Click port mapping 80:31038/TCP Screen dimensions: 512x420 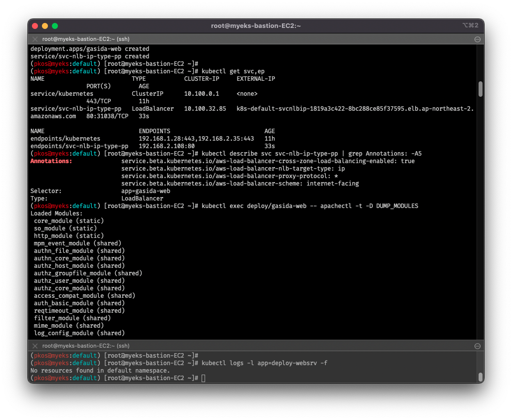pyautogui.click(x=107, y=116)
